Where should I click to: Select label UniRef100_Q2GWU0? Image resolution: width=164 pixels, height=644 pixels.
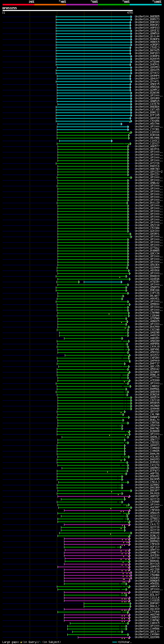147,372
